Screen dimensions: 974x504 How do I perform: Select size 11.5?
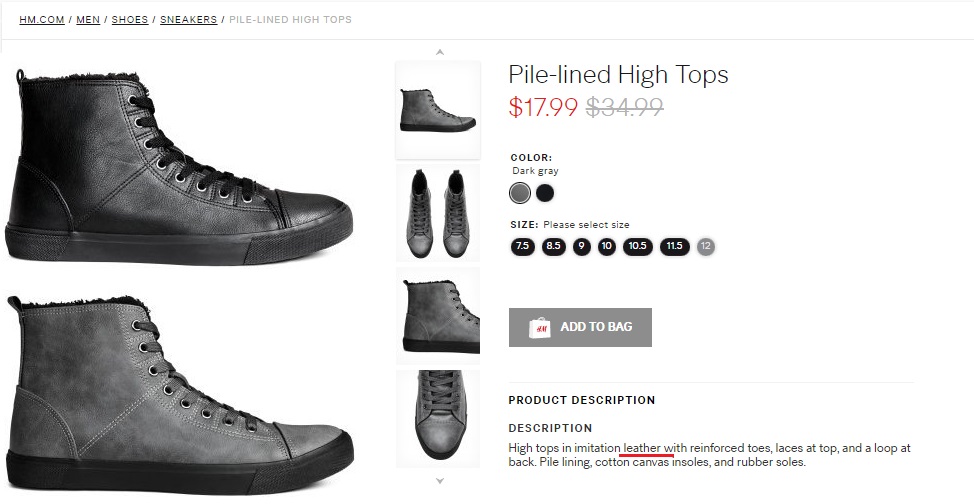(674, 246)
